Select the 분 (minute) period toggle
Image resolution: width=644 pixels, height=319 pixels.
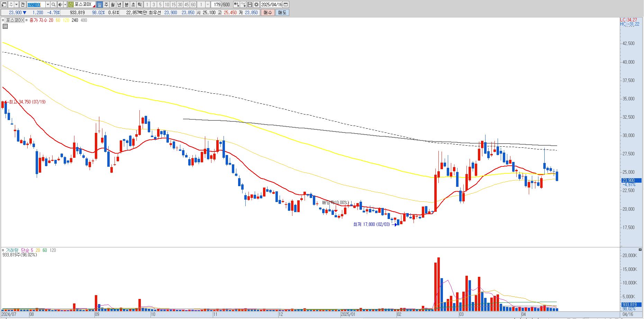[x=127, y=4]
